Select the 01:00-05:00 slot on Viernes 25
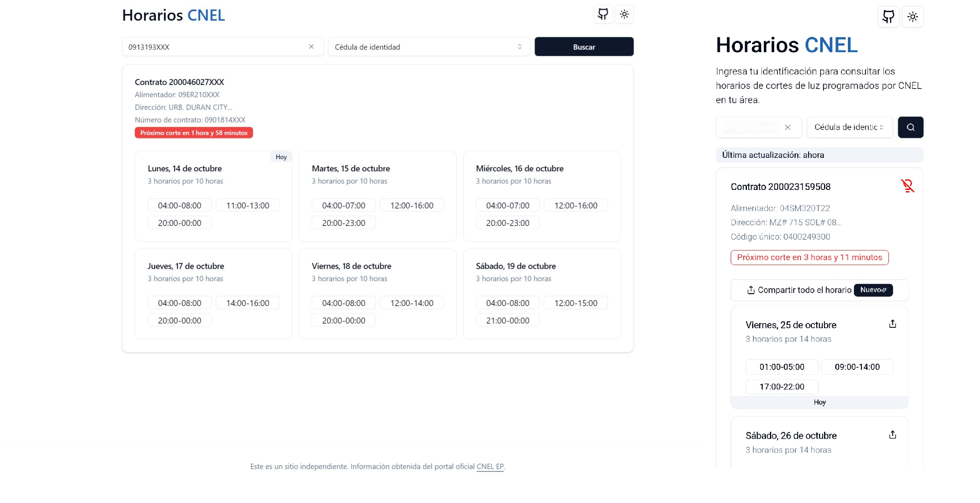 click(782, 367)
